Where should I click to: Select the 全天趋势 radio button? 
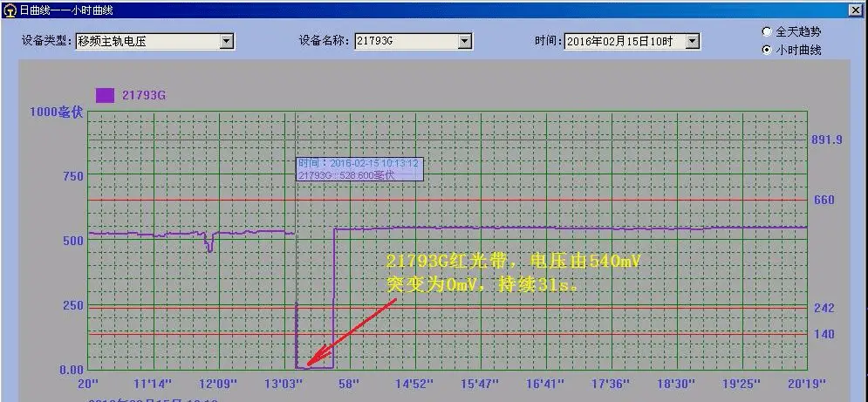pyautogui.click(x=767, y=31)
